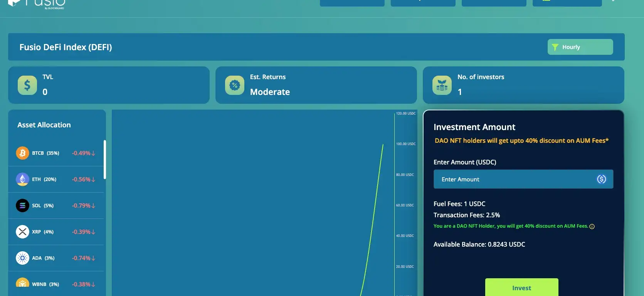Click the Asset Allocation list scrollbar
Viewport: 644px width, 296px height.
coord(105,159)
